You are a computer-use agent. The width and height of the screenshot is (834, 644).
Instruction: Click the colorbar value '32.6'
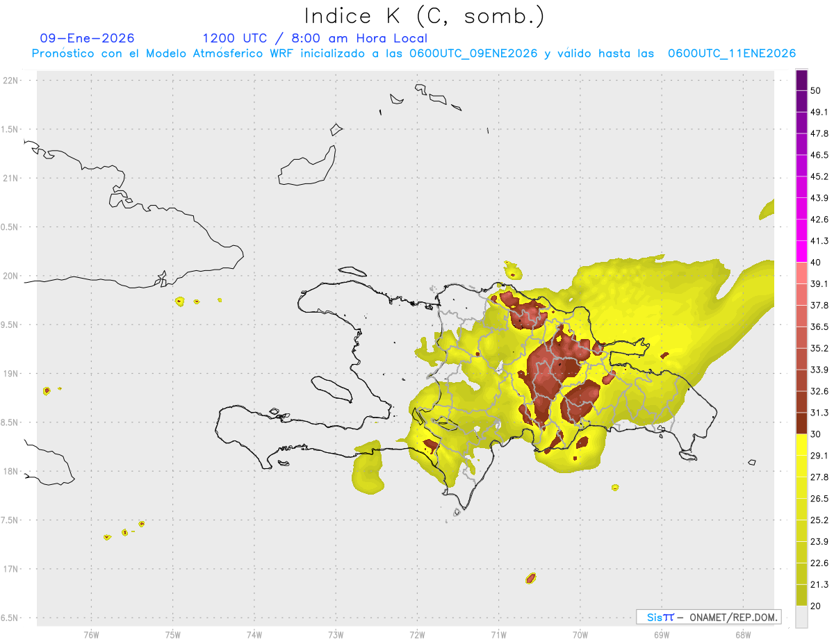[819, 391]
